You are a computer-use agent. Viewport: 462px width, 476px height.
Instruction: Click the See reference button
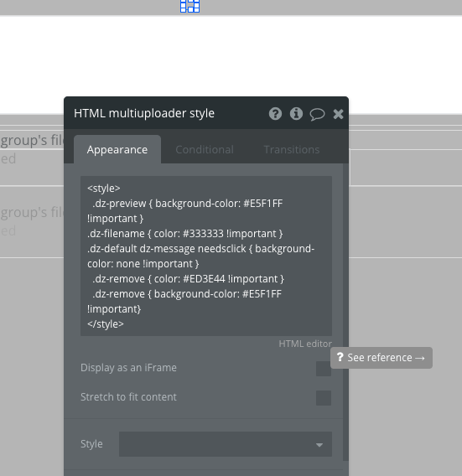click(382, 358)
